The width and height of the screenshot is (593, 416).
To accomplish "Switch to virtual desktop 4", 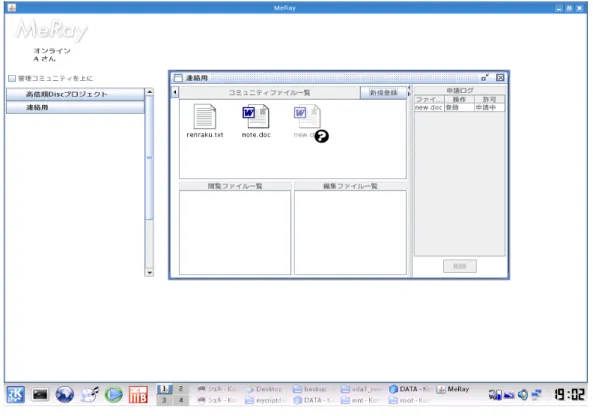I will [x=181, y=400].
